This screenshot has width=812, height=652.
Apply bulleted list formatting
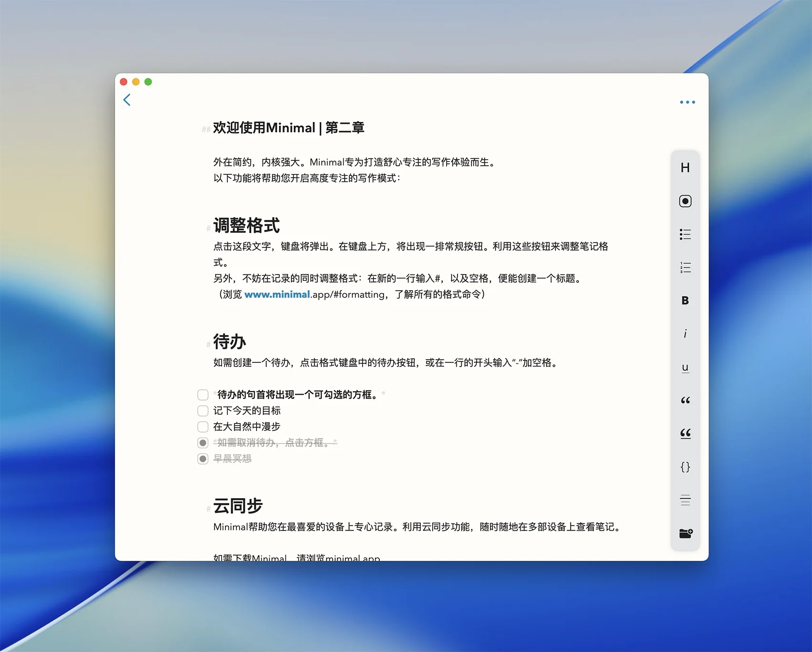click(x=685, y=234)
